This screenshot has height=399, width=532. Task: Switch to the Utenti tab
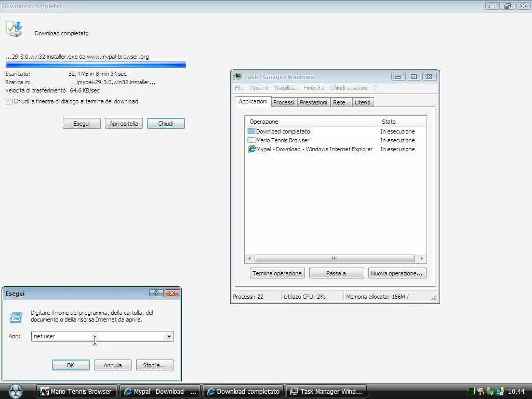pyautogui.click(x=362, y=102)
